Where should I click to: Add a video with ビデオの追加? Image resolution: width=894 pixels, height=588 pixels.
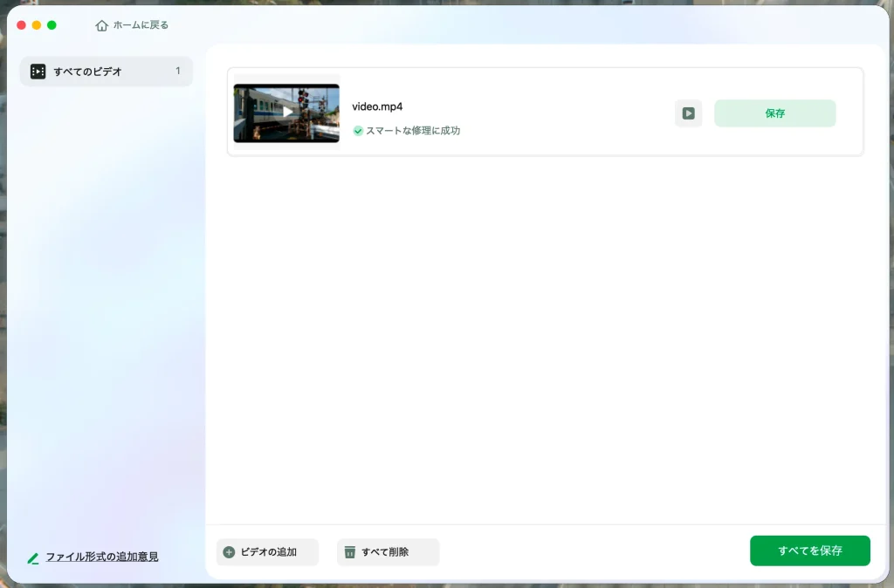[267, 551]
